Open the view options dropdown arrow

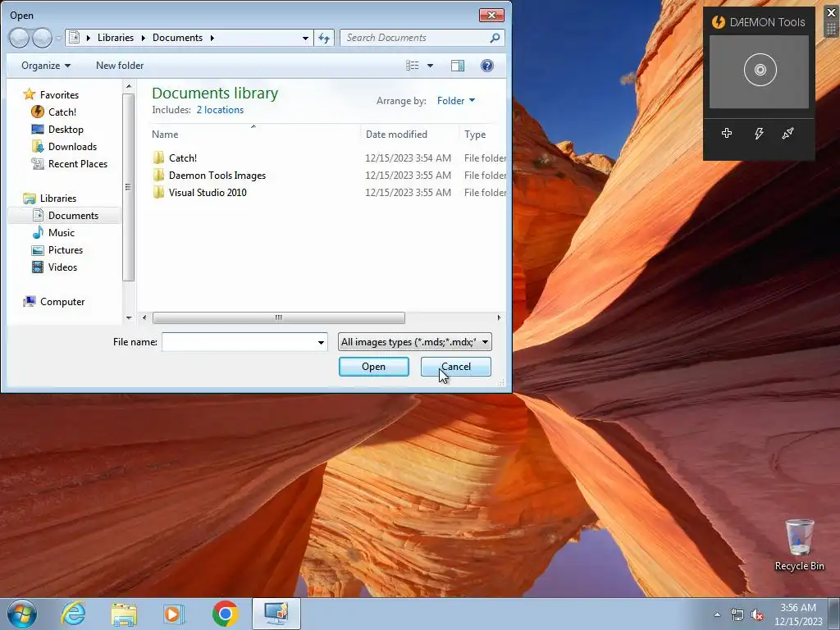(x=430, y=66)
